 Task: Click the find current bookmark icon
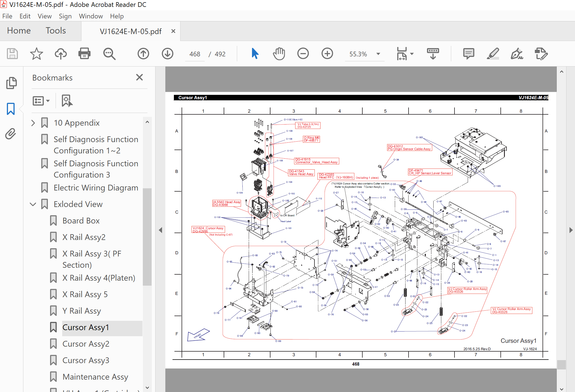pos(67,101)
